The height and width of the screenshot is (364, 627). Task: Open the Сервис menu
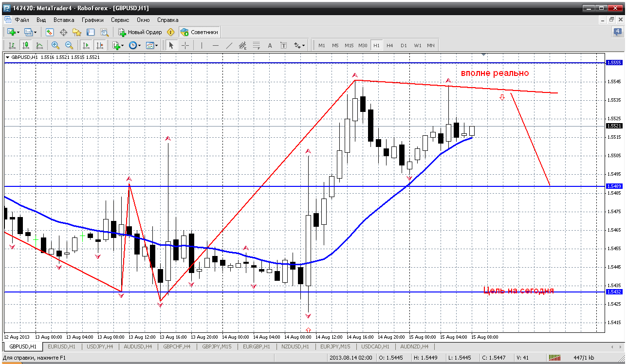tap(120, 20)
